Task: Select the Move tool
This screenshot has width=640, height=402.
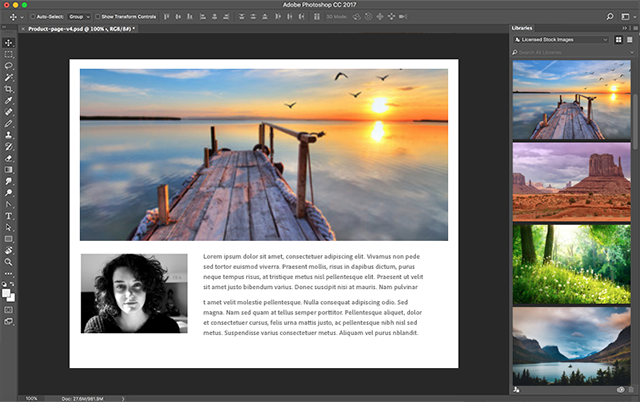Action: click(9, 42)
